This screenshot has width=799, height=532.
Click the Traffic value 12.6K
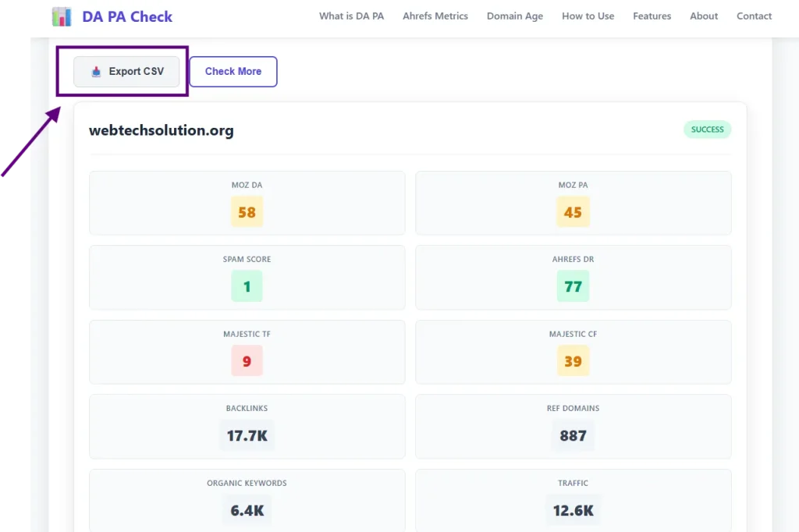573,510
